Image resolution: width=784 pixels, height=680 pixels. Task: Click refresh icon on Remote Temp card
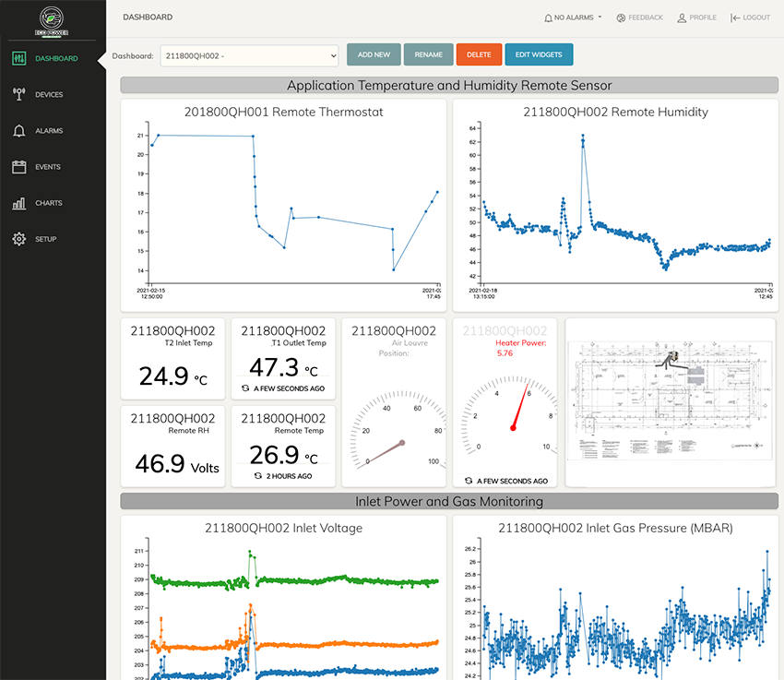[258, 476]
